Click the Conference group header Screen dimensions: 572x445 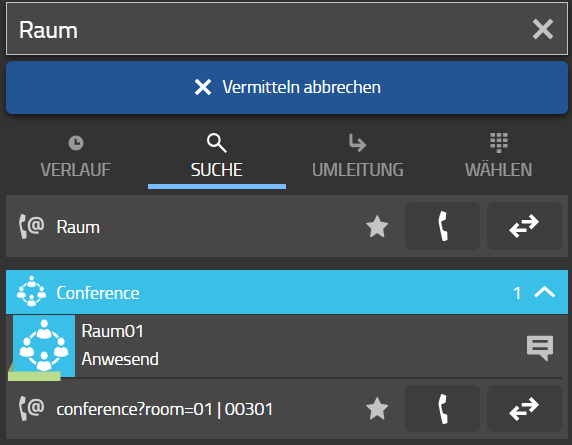287,292
